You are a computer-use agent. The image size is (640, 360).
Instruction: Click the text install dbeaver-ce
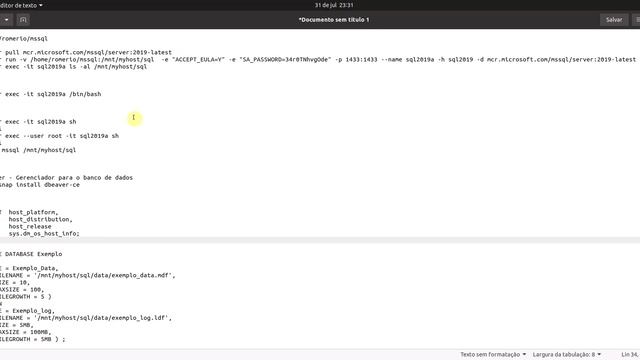tap(48, 184)
